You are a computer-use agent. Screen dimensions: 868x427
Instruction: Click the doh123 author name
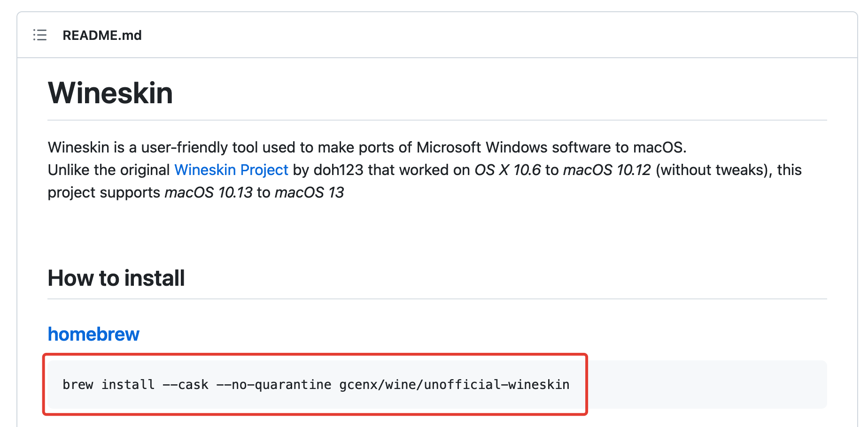pyautogui.click(x=338, y=170)
